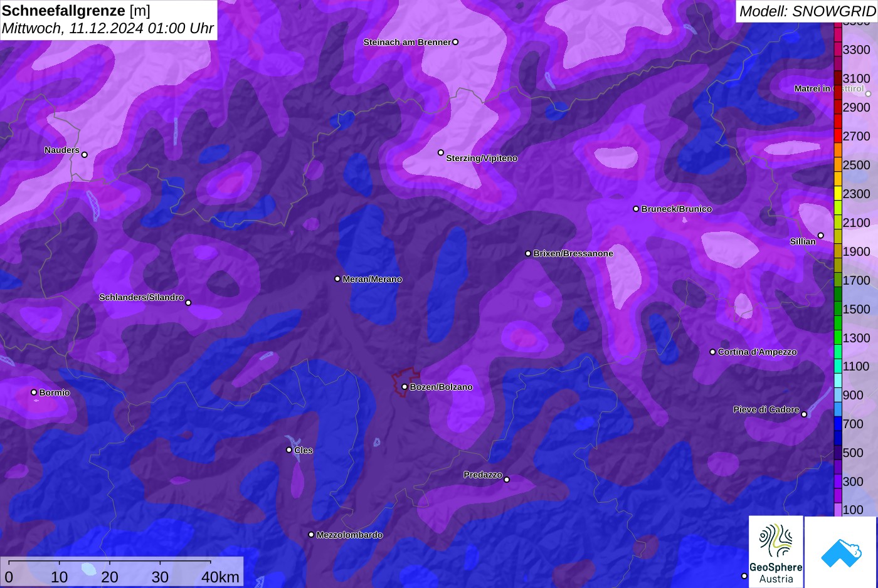Select the Bozen/Bolzano marker dot
The image size is (878, 588).
tap(405, 387)
